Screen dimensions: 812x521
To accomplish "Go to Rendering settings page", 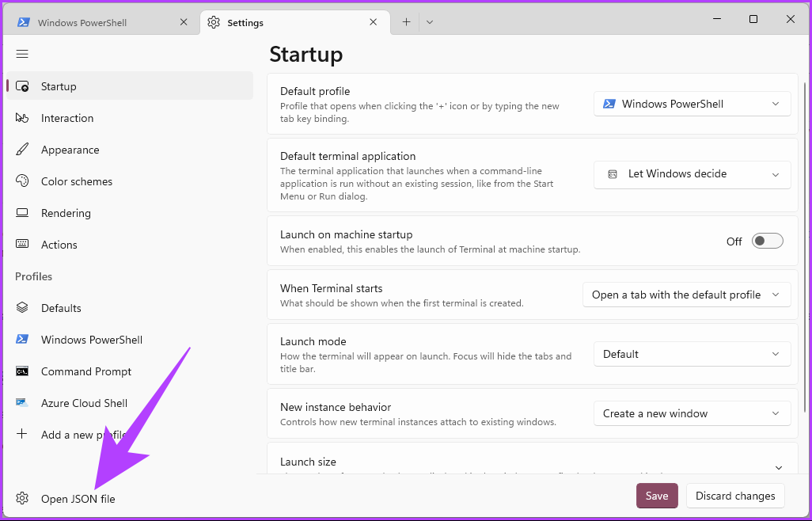I will point(130,213).
